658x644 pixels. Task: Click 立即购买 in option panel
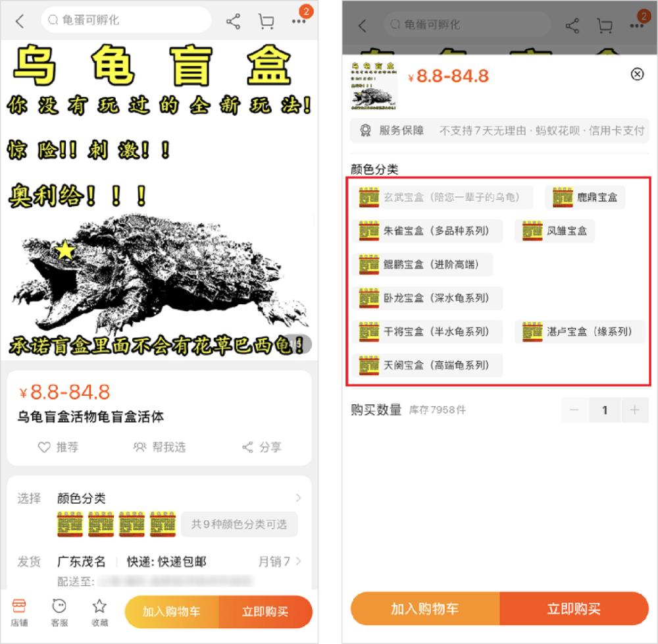[x=574, y=608]
